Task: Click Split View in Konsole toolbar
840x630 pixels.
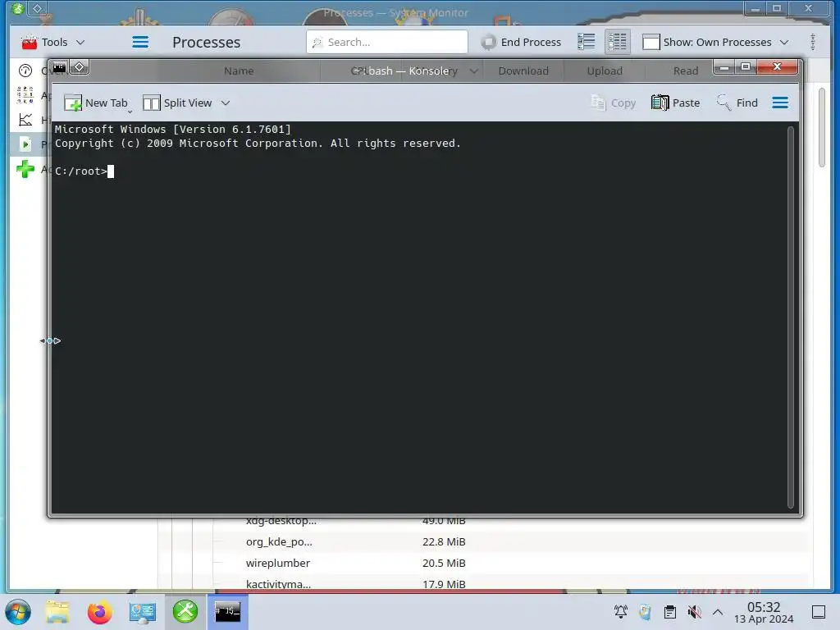Action: pos(177,103)
